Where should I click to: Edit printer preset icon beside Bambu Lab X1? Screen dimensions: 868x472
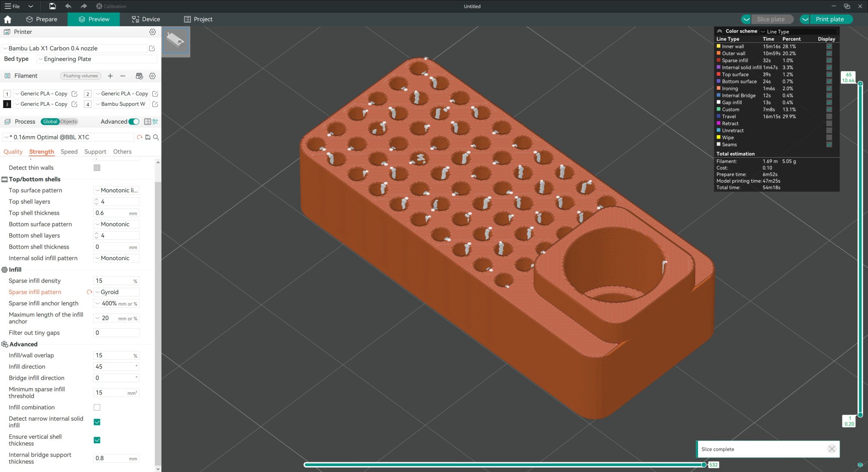[x=152, y=48]
